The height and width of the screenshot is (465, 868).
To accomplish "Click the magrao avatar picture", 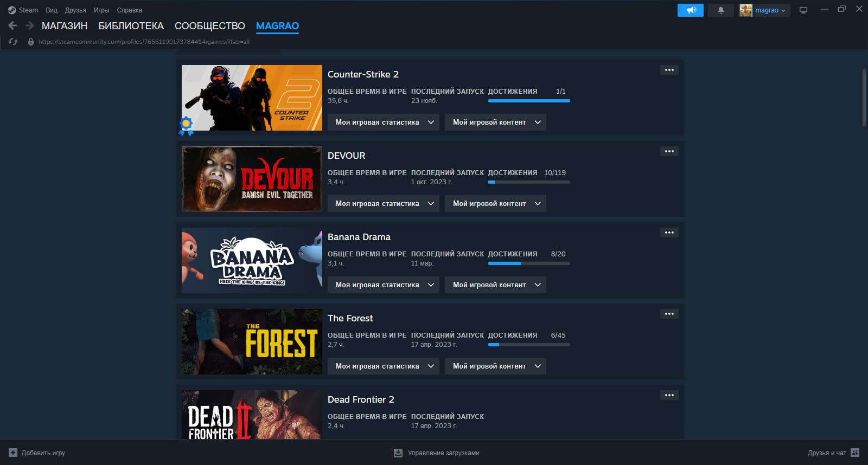I will (x=746, y=10).
